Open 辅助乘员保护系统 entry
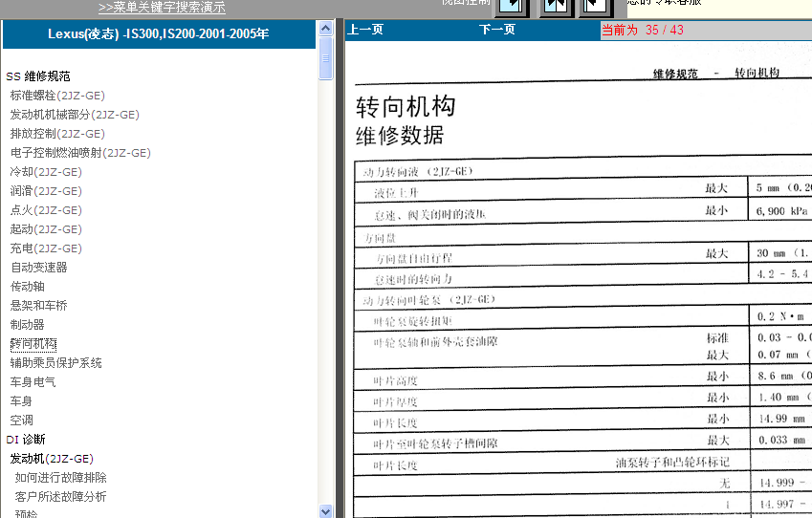The image size is (812, 518). pos(55,363)
